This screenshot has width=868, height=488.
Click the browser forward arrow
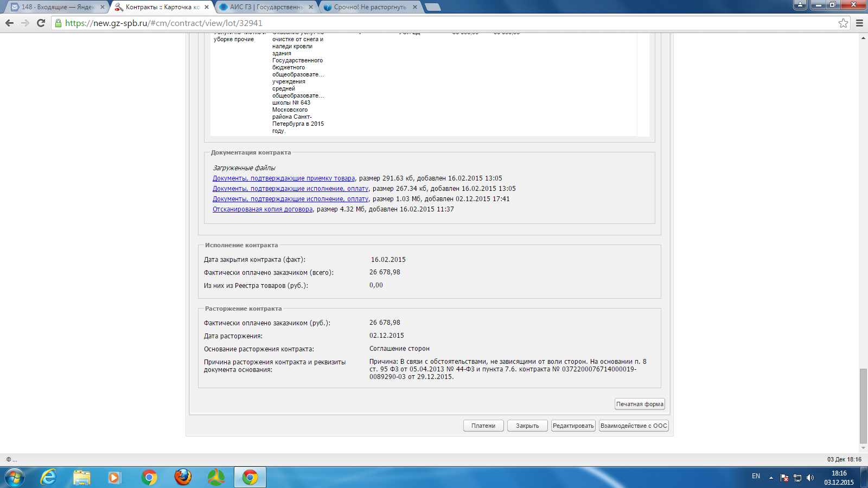point(25,23)
